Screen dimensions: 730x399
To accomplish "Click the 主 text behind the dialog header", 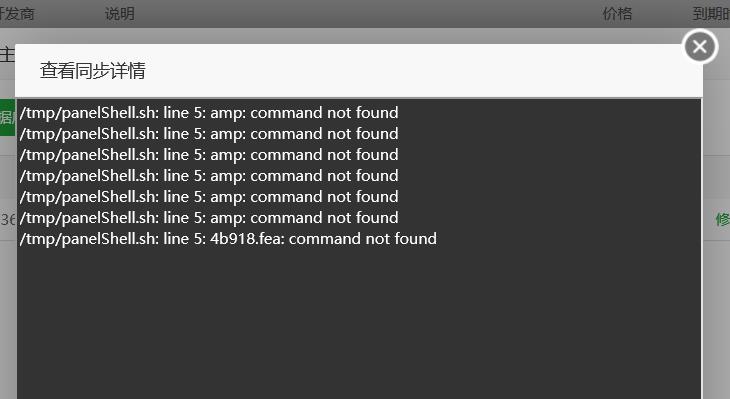I will (7, 54).
